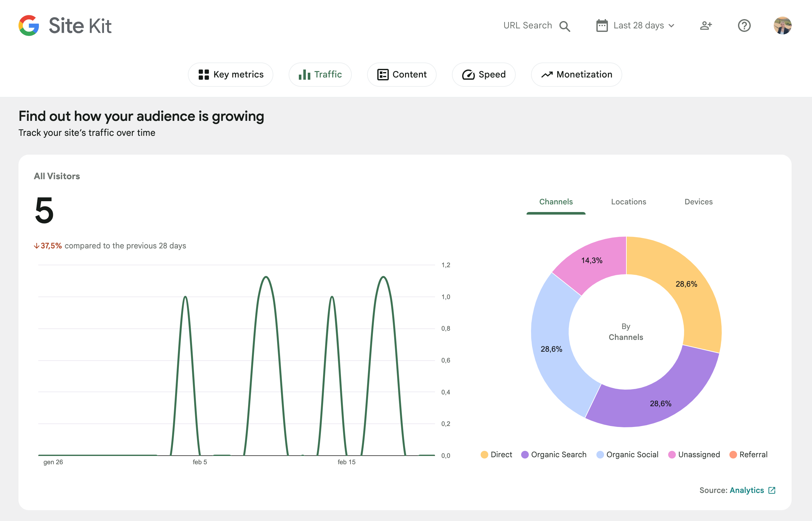This screenshot has height=521, width=812.
Task: Click the URL Search magnifier icon
Action: (x=565, y=26)
